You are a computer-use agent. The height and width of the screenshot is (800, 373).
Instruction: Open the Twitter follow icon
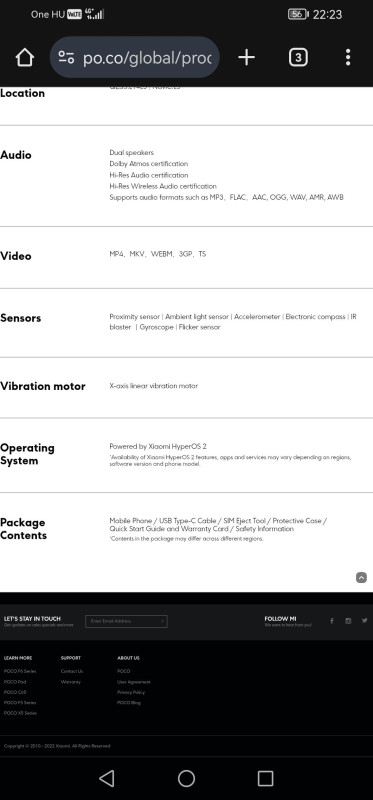click(364, 621)
